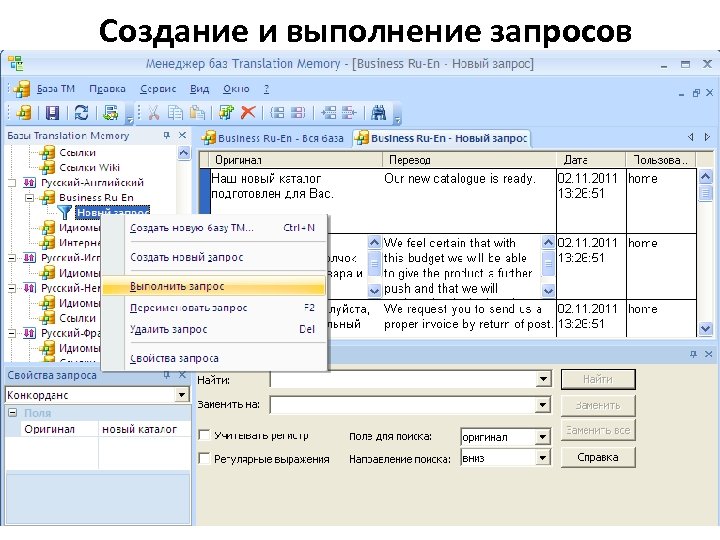The width and height of the screenshot is (720, 540).
Task: Click the binoculars Find icon
Action: (x=379, y=112)
